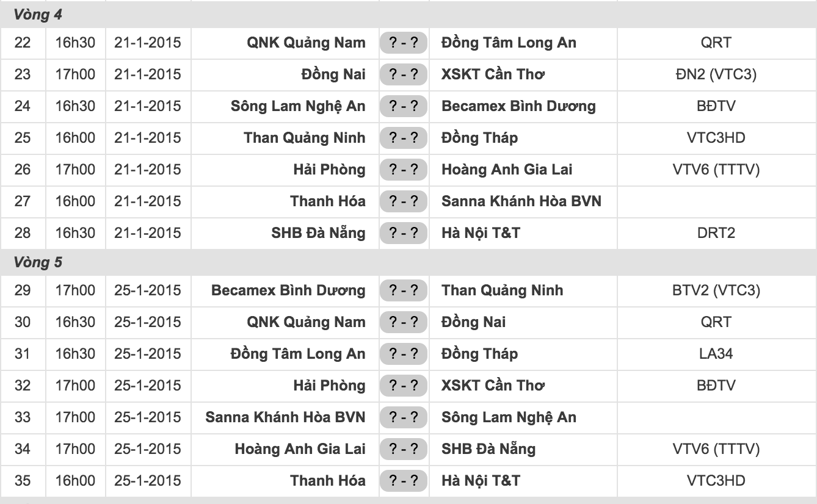Open Than Quảng Ninh away team in match 29

tap(502, 290)
